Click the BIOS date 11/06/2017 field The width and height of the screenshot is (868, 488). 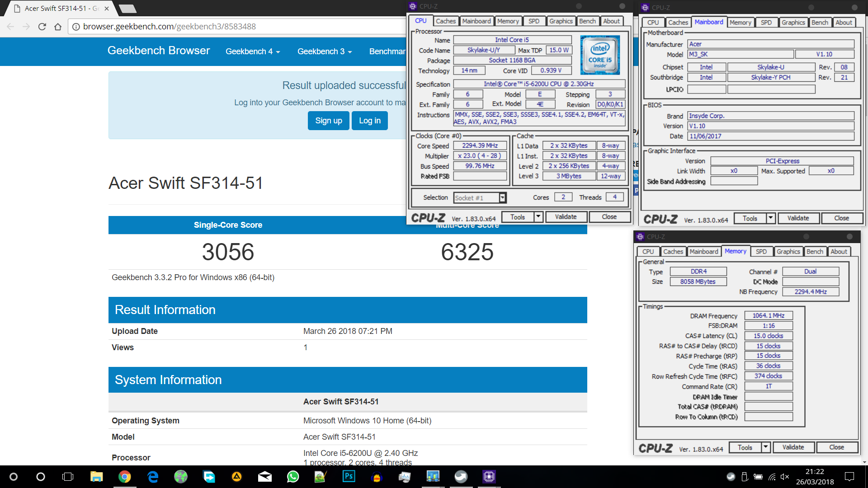(x=770, y=136)
